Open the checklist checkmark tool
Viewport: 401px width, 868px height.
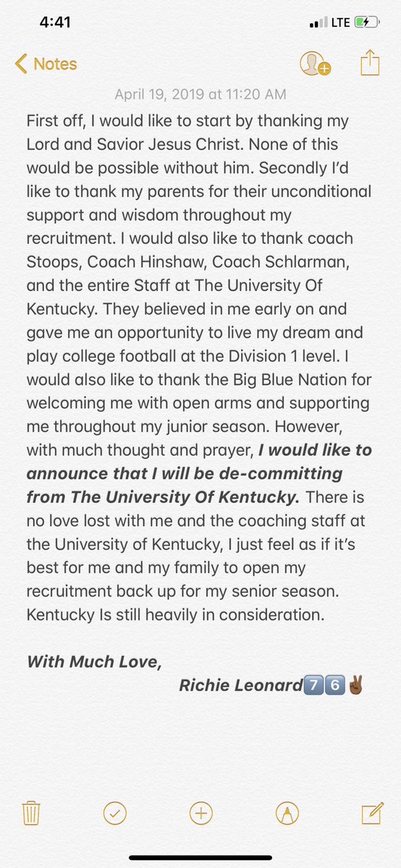(115, 813)
